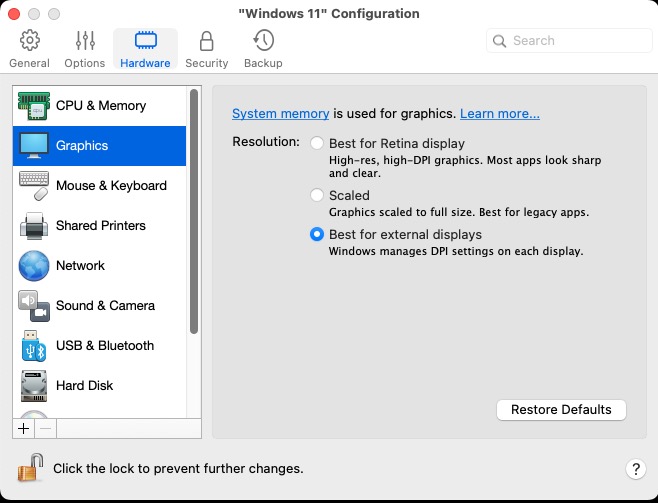Open help with the question mark button
Image resolution: width=658 pixels, height=503 pixels.
(x=636, y=469)
